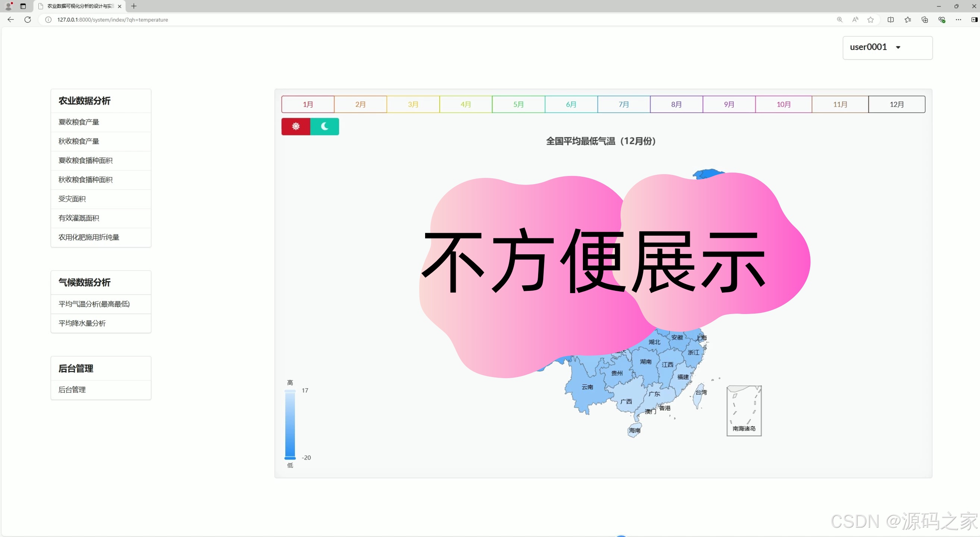Click the browser refresh icon

[28, 20]
